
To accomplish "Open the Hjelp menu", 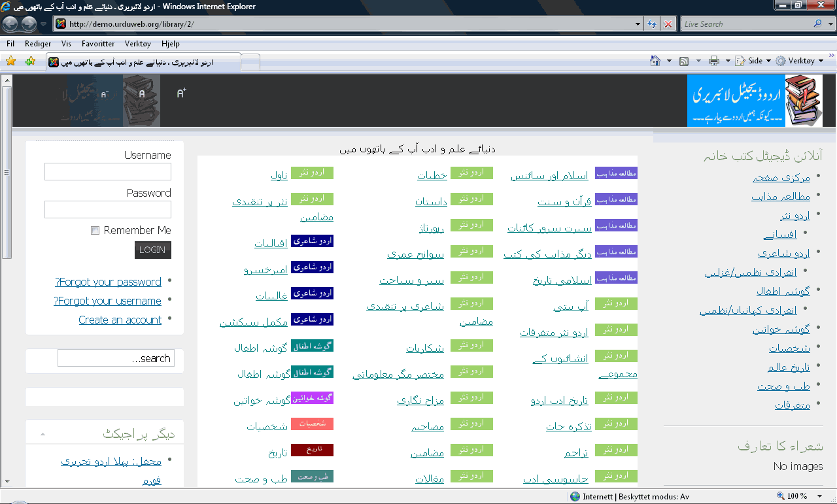I will [x=171, y=44].
